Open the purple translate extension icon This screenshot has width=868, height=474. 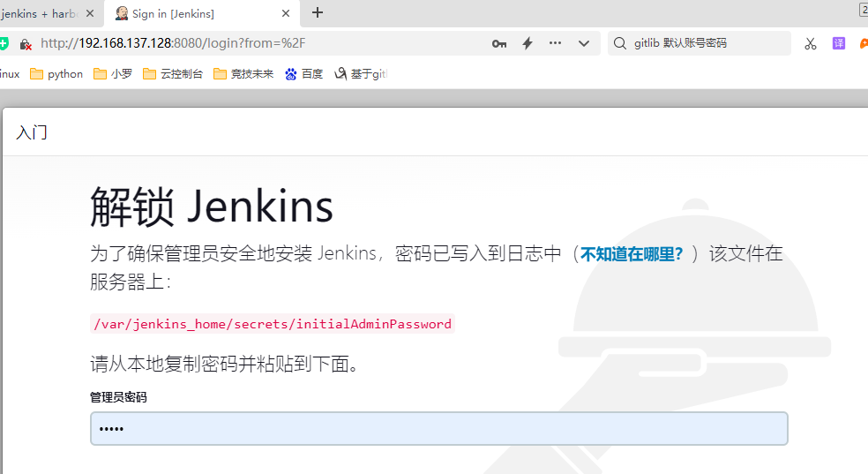coord(839,43)
